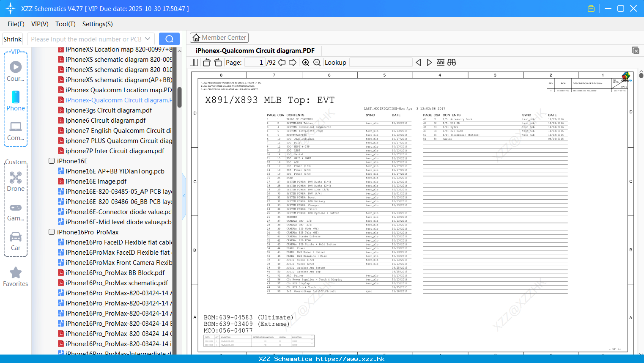Image resolution: width=644 pixels, height=363 pixels.
Task: Open iphone3gs Circuit diagram.pdf
Action: 105,110
